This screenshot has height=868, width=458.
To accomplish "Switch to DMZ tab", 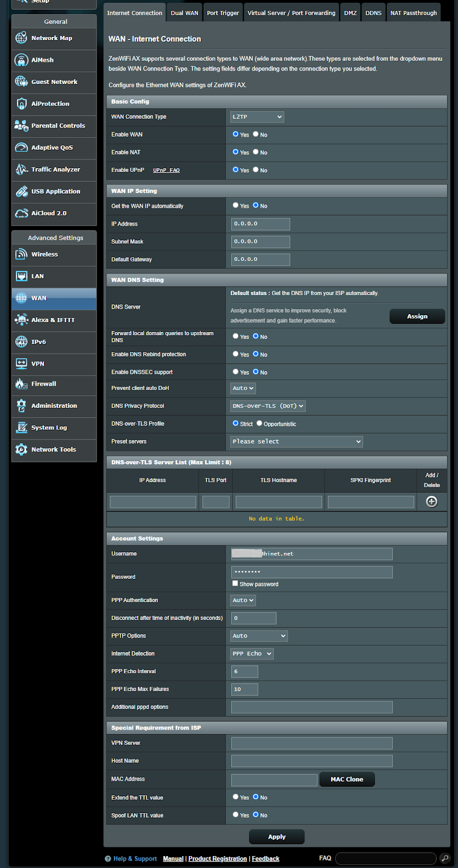I will tap(351, 13).
